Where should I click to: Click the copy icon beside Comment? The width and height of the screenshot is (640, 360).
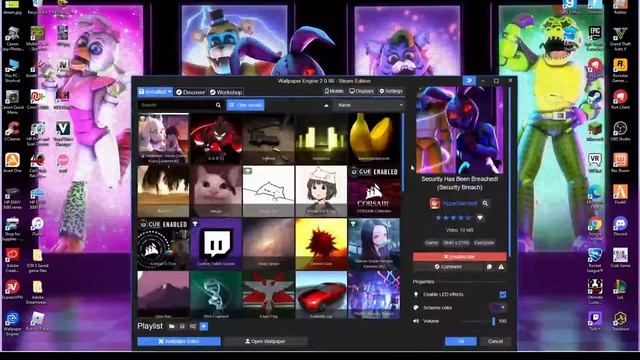[x=489, y=267]
